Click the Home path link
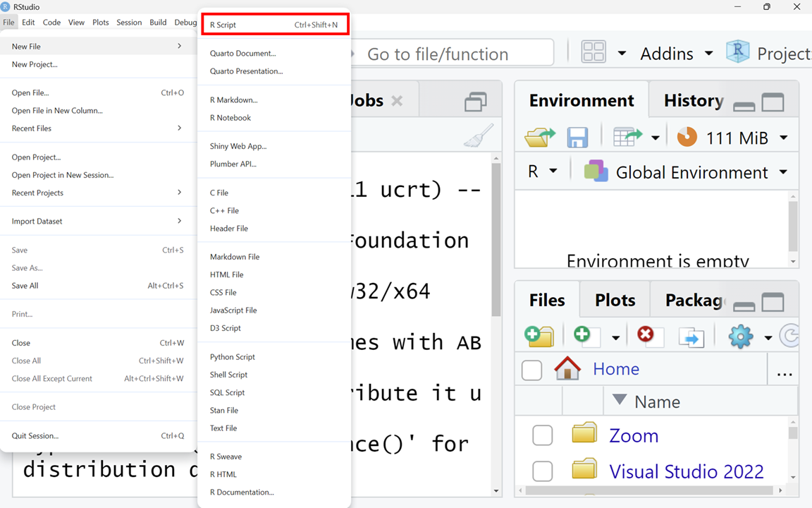 (615, 368)
